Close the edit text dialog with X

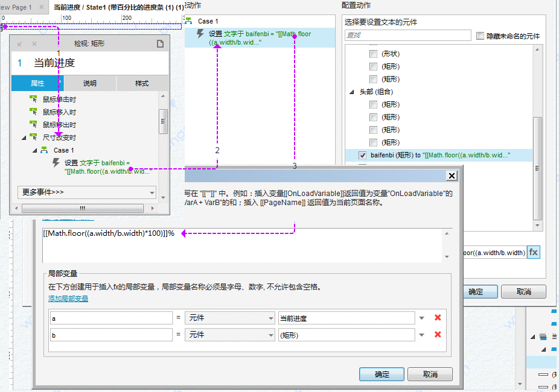452,175
